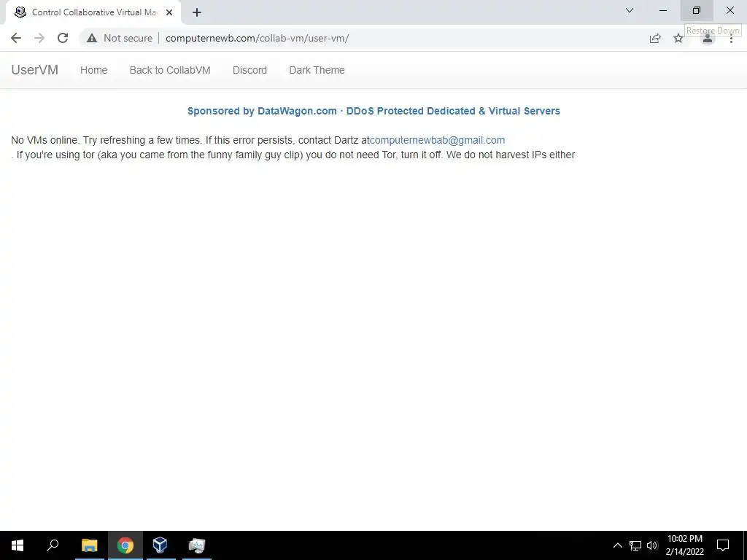
Task: Open Windows taskbar search
Action: click(53, 545)
